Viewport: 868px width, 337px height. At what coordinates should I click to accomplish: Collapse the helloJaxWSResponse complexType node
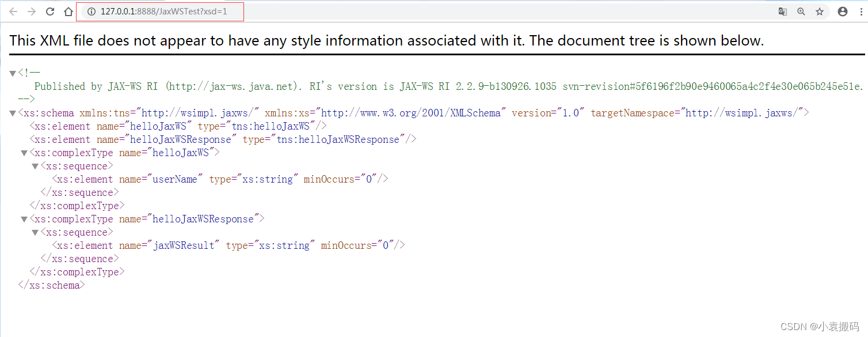pyautogui.click(x=24, y=219)
